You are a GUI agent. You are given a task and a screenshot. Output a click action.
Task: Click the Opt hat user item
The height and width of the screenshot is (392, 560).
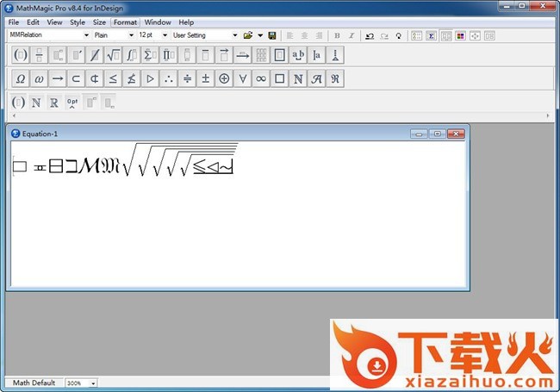72,103
